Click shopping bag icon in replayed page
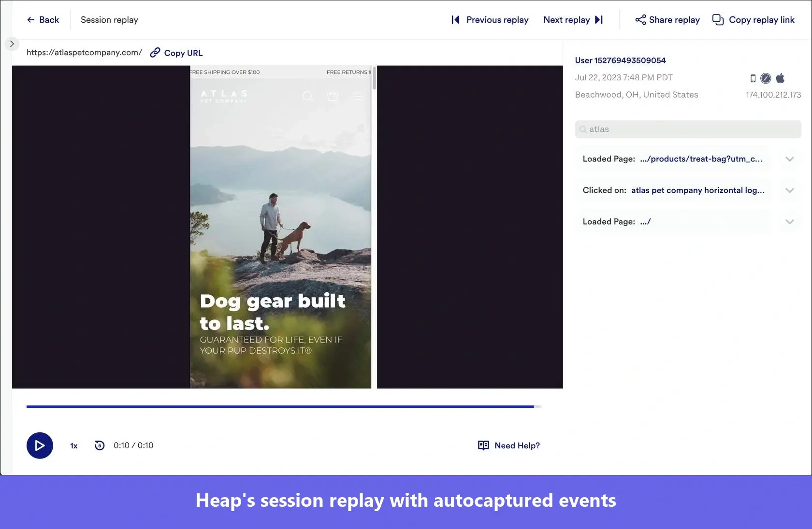This screenshot has width=812, height=529. [333, 96]
